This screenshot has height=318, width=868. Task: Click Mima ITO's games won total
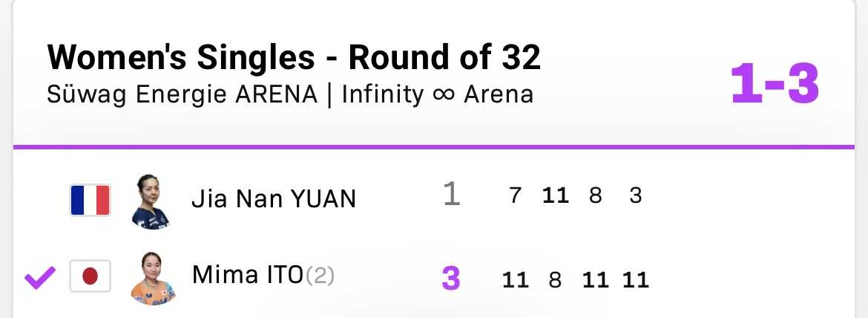click(x=451, y=279)
